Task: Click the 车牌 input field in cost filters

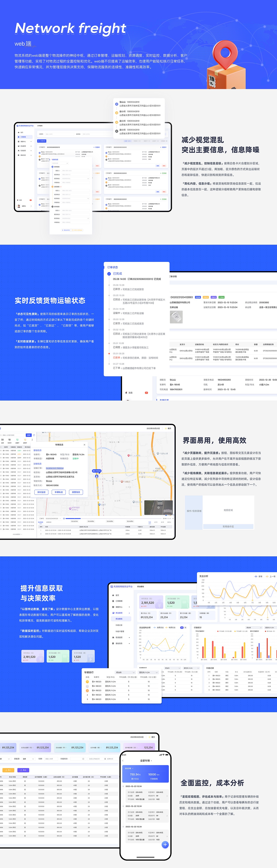Action: click(51, 759)
